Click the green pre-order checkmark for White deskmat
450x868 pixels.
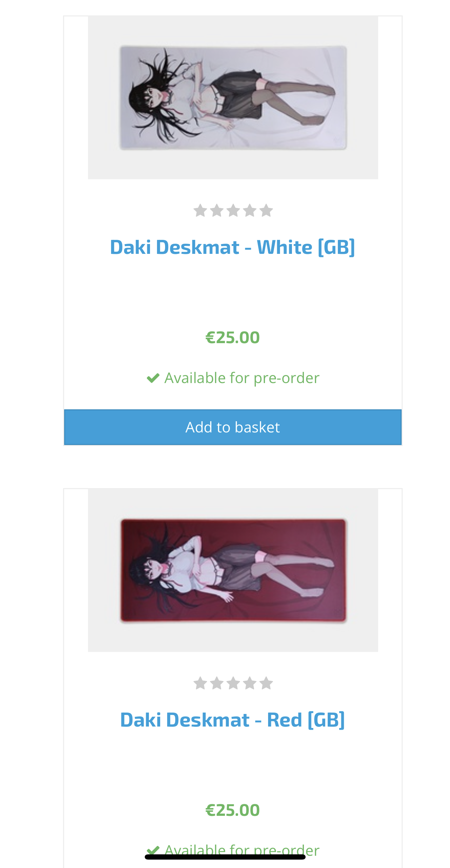pos(153,378)
